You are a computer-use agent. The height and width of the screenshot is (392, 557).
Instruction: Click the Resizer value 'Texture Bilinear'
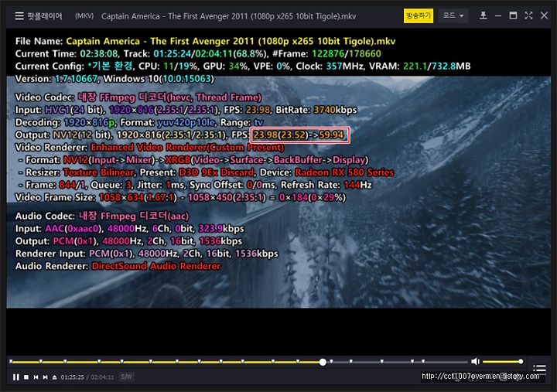99,172
